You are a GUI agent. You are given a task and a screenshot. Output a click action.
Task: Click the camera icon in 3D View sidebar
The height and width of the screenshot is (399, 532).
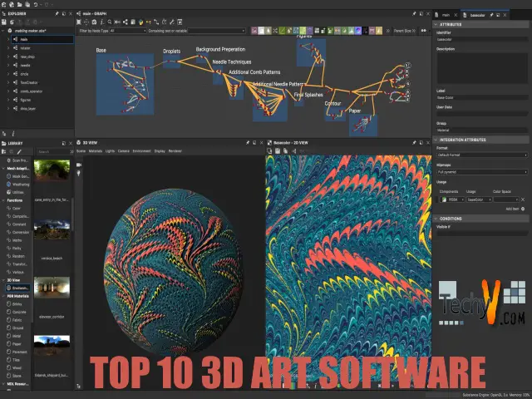pyautogui.click(x=79, y=165)
